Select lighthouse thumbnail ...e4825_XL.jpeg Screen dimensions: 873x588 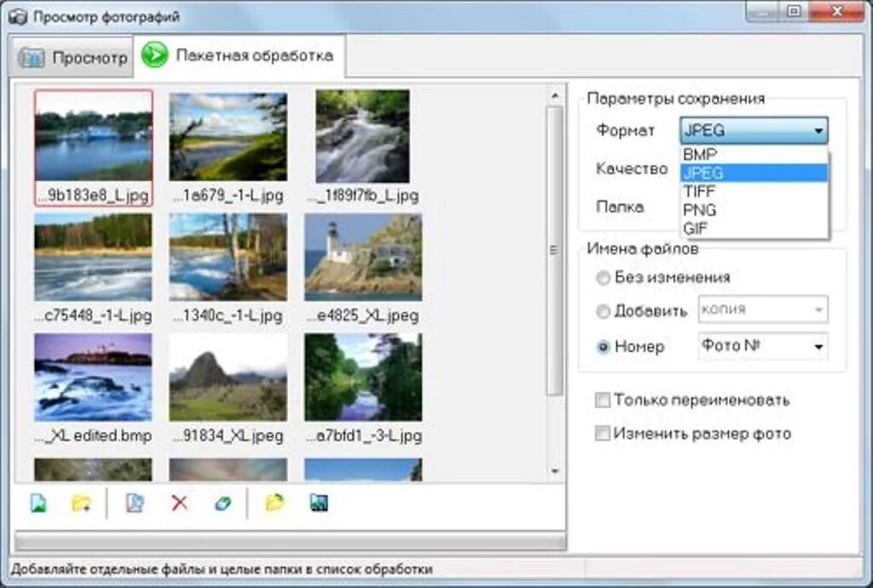(363, 268)
